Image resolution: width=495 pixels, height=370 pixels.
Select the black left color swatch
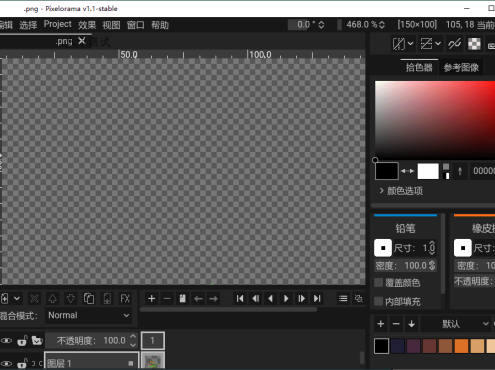click(387, 171)
